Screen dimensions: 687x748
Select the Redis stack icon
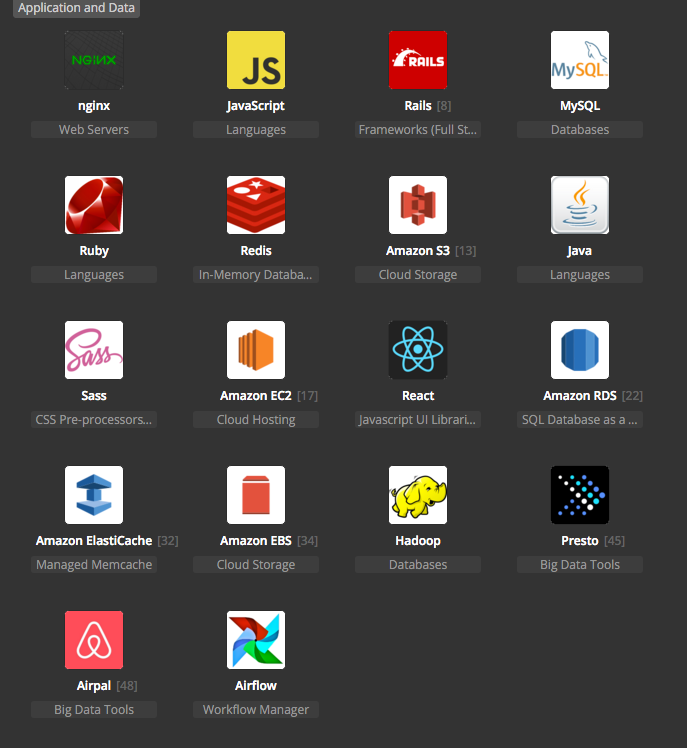click(x=256, y=205)
